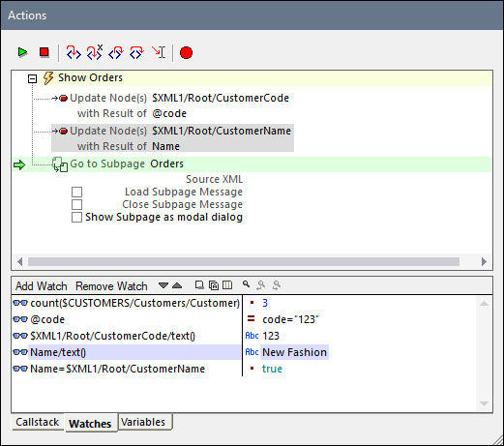The width and height of the screenshot is (504, 446).
Task: Click the Find Previous magnifier icon
Action: click(260, 285)
